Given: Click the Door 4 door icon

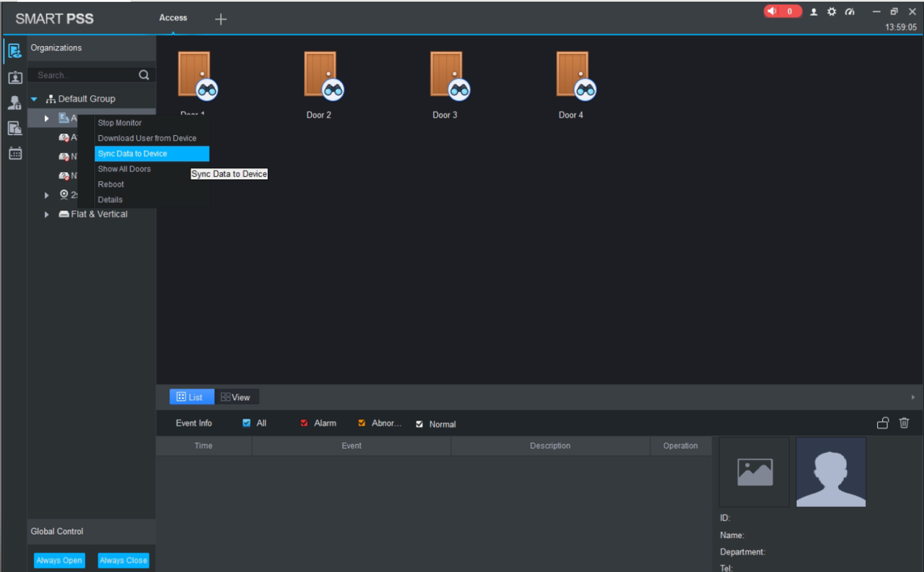Looking at the screenshot, I should point(573,75).
